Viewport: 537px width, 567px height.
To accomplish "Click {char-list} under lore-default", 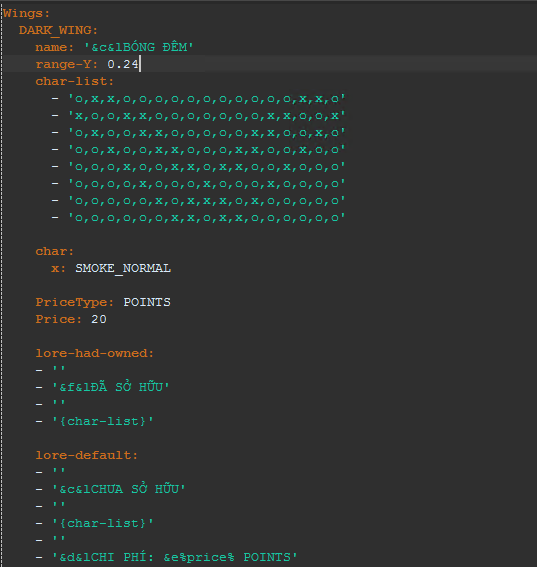I will coord(103,523).
